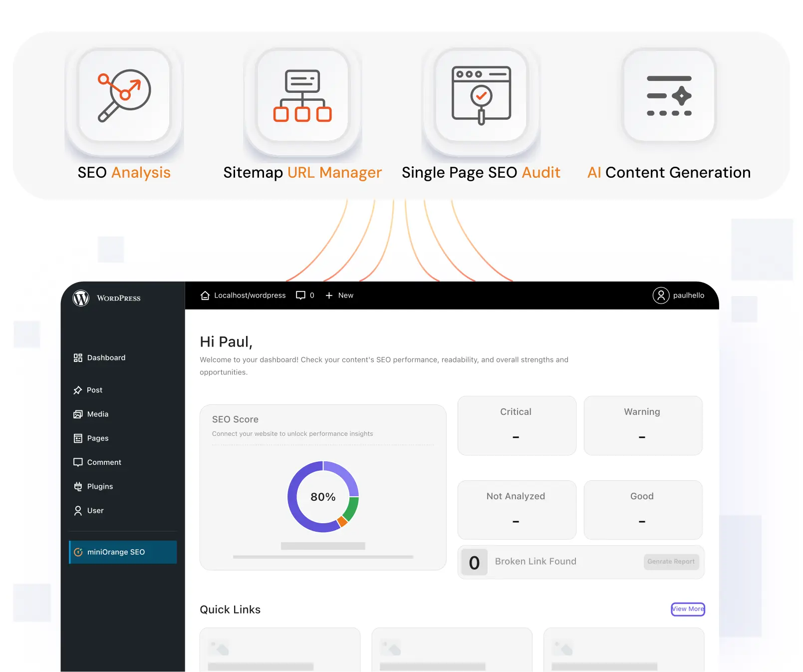
Task: Select the Critical status card
Action: pyautogui.click(x=517, y=425)
